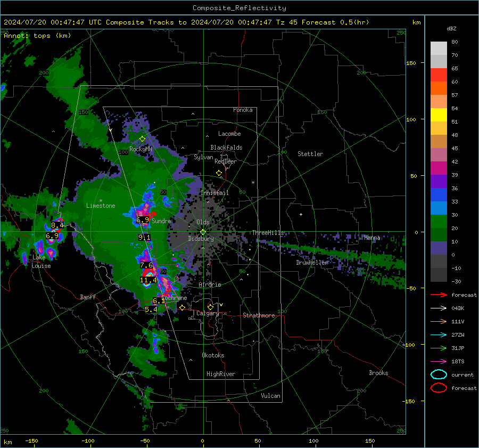Image resolution: width=479 pixels, height=448 pixels.
Task: Click the Composite Tracks timestamp header
Action: (x=186, y=22)
